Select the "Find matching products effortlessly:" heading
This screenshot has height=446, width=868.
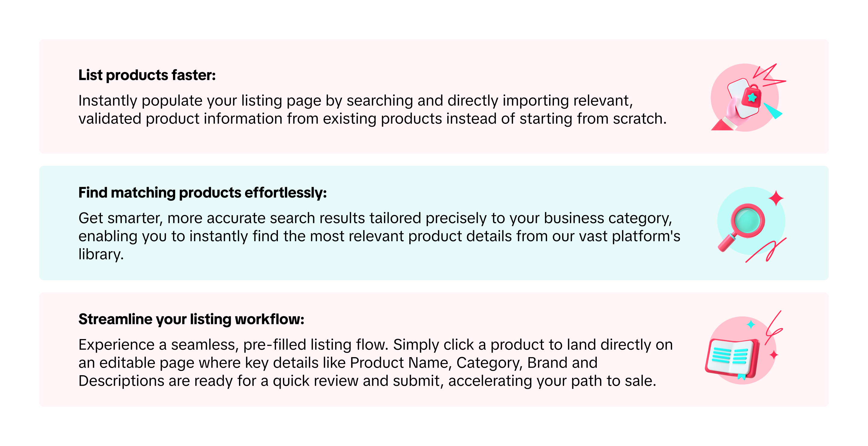point(203,193)
